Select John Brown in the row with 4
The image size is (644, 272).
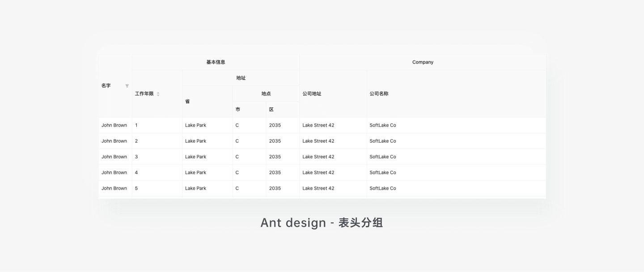click(x=114, y=172)
